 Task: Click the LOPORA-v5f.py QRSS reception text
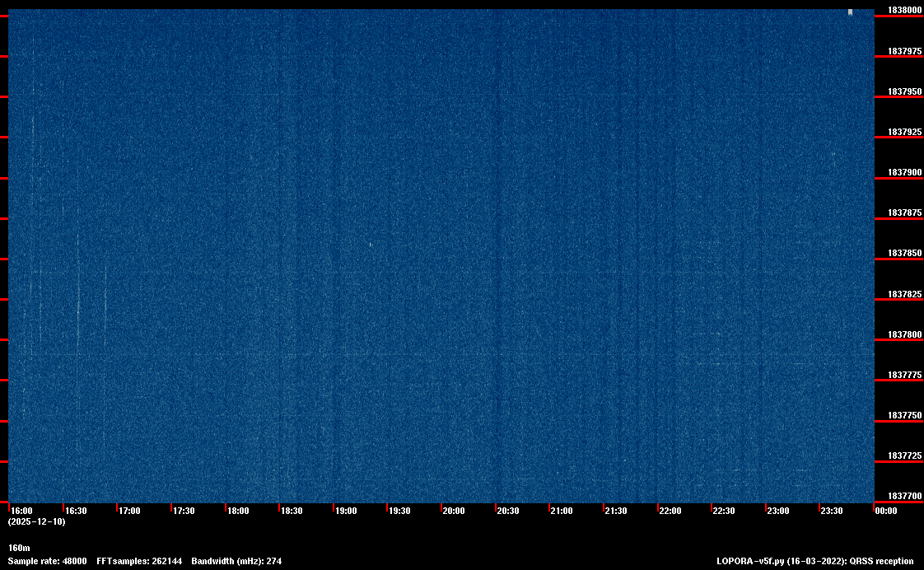pos(815,561)
